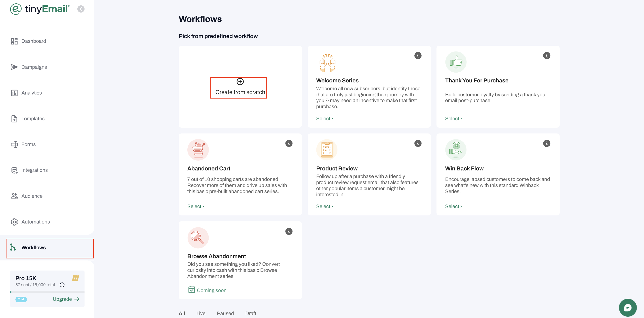Click the Browse Abandonment magnifier icon
The image size is (644, 318).
click(198, 238)
